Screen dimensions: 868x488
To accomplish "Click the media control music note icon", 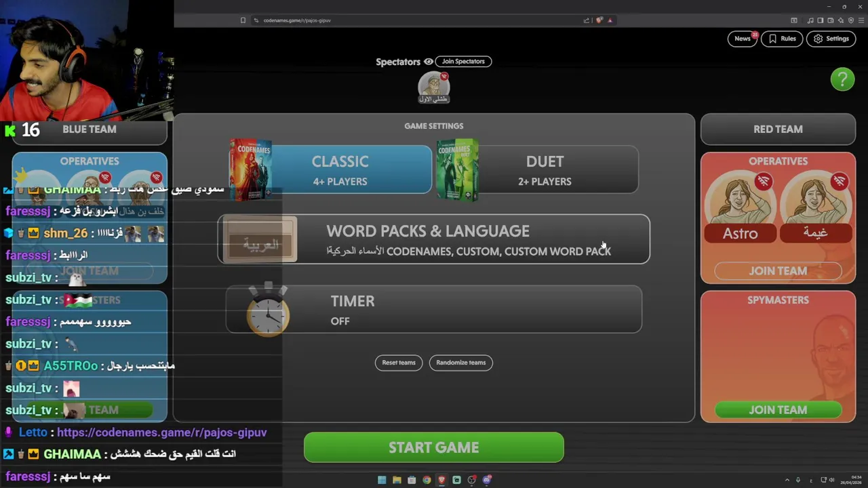I will tap(811, 20).
